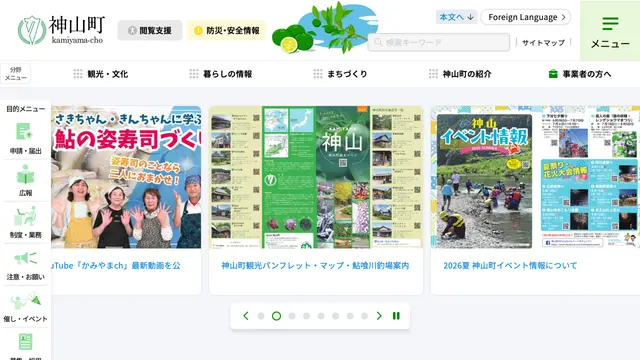Click the 神山町 kamiyama-cho logo
This screenshot has height=360, width=640.
[x=61, y=30]
